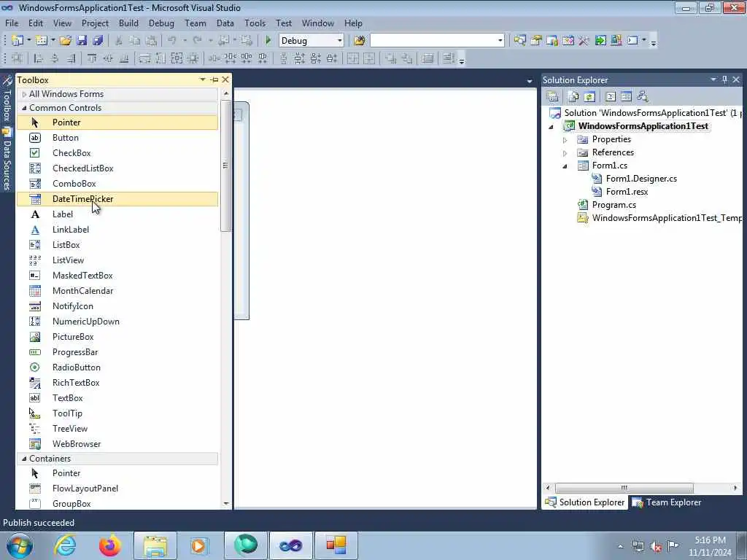
Task: Click the View Designer icon in Solution Explorer
Action: pos(626,97)
